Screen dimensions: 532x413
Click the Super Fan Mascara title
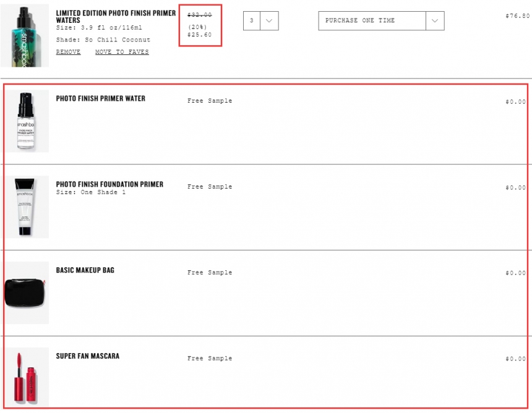click(x=88, y=356)
